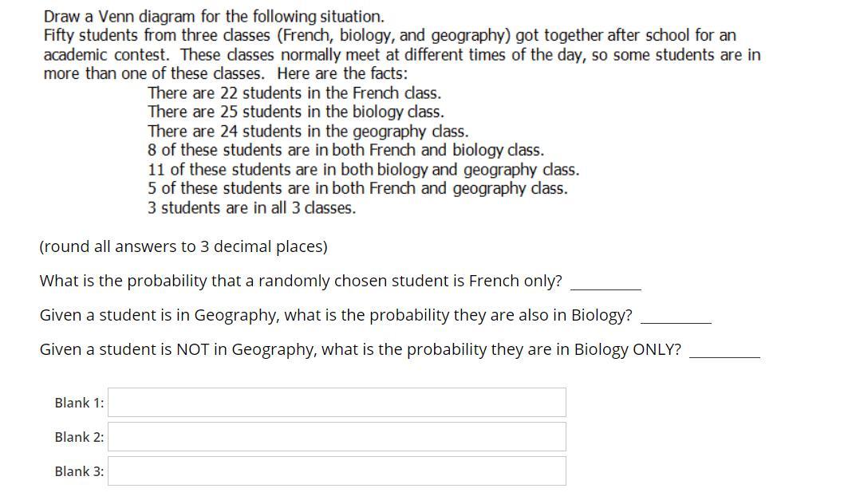Click the "8 of these students" fact line
Screen dimensions: 860x504
(x=346, y=150)
